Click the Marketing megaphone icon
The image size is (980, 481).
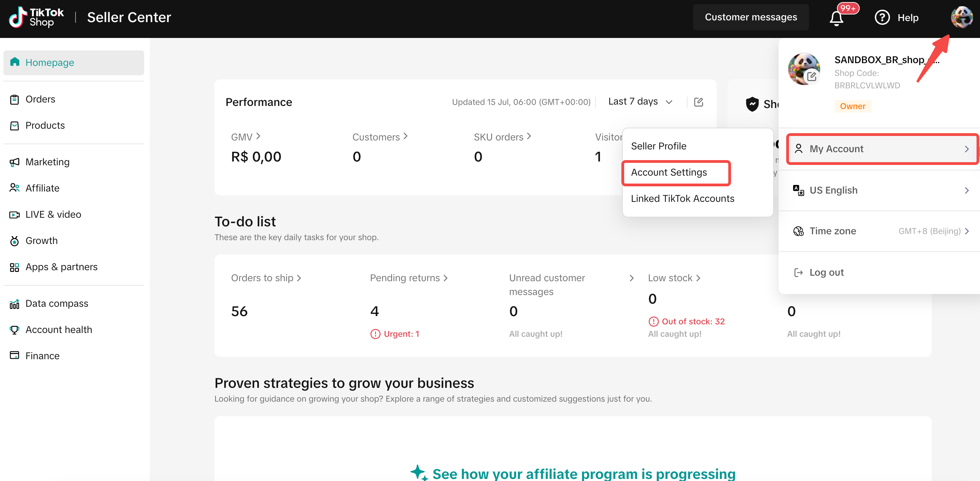(14, 162)
